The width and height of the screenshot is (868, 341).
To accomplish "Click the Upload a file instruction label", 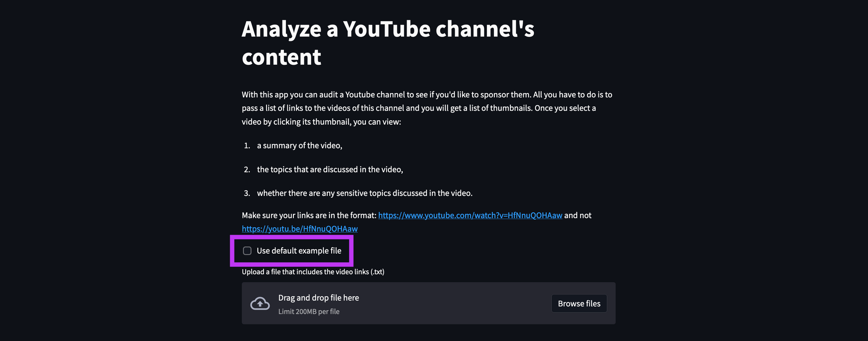I will (313, 271).
